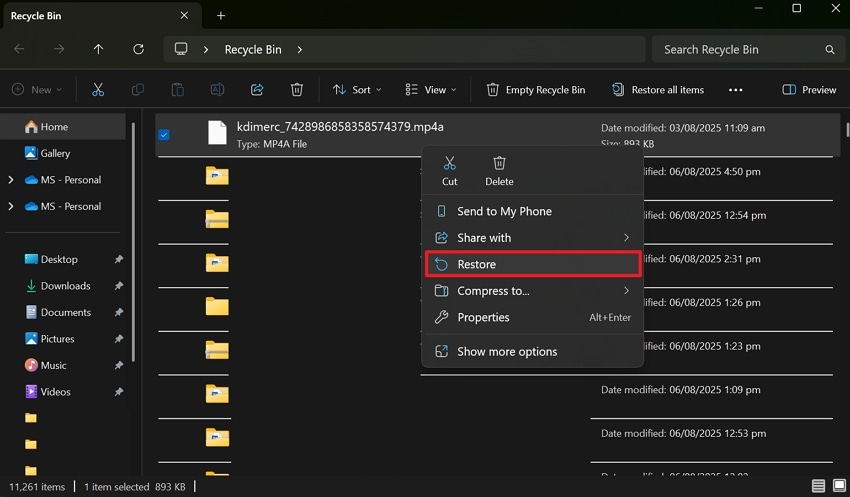Viewport: 850px width, 497px height.
Task: Select the Recycle Bin tab
Action: (x=101, y=16)
